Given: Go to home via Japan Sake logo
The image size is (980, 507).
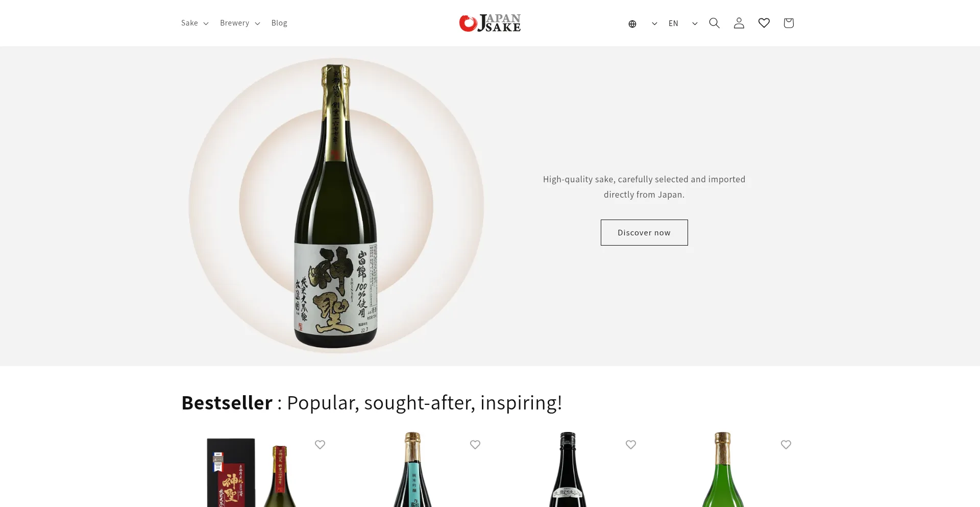Looking at the screenshot, I should tap(490, 23).
